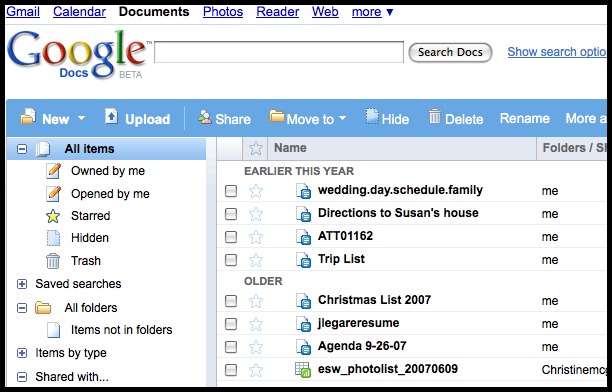Viewport: 612px width, 392px height.
Task: Click the star column header icon
Action: point(256,148)
